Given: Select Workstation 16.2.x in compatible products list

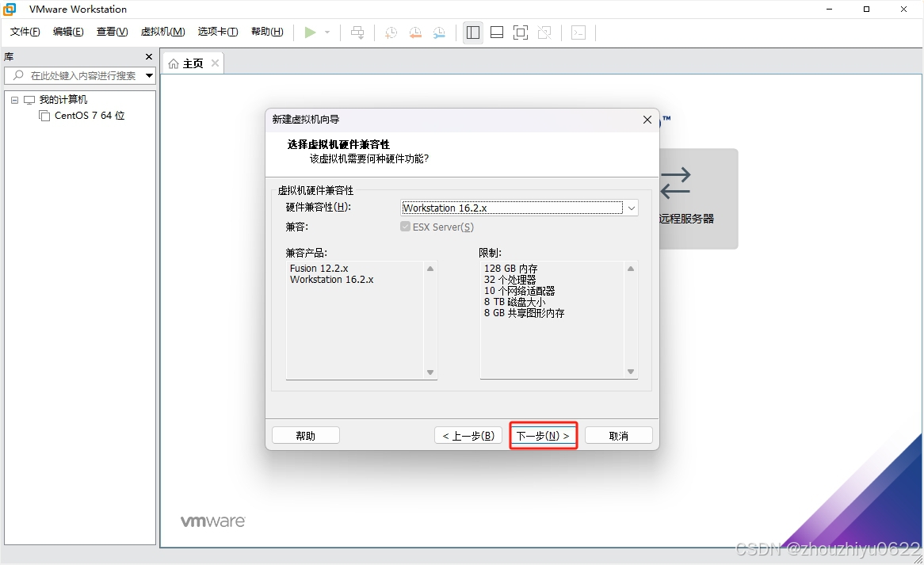Looking at the screenshot, I should pos(332,279).
